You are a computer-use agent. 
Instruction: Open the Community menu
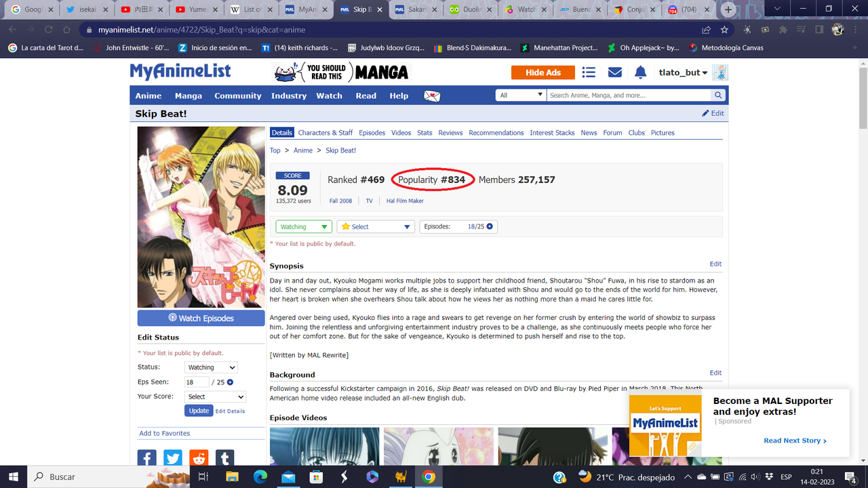pos(237,96)
